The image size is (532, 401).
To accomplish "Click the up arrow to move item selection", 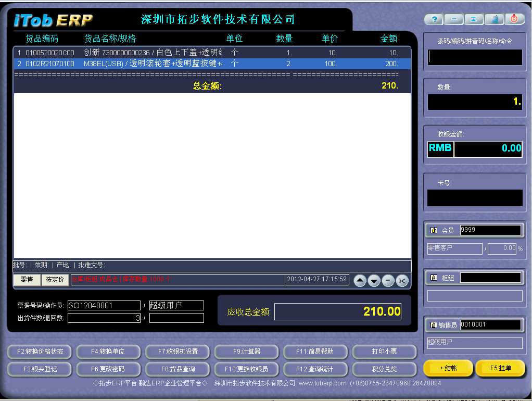I will point(360,281).
